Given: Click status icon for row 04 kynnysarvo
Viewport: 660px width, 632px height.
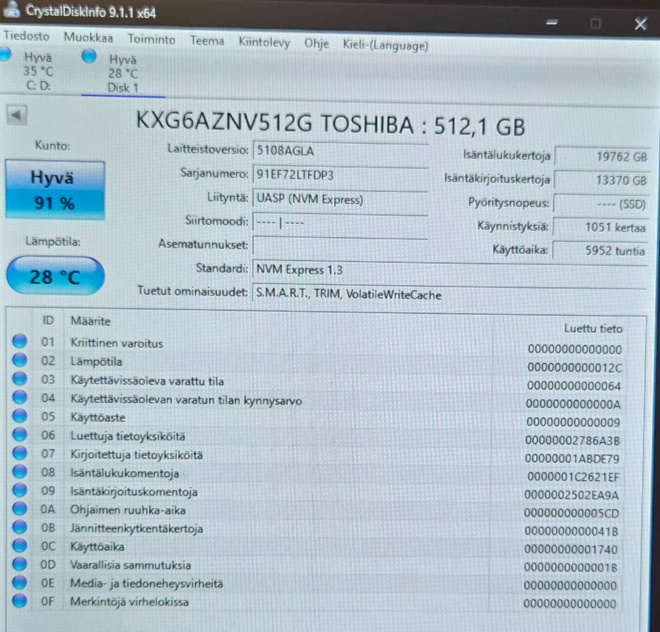Looking at the screenshot, I should (x=19, y=397).
